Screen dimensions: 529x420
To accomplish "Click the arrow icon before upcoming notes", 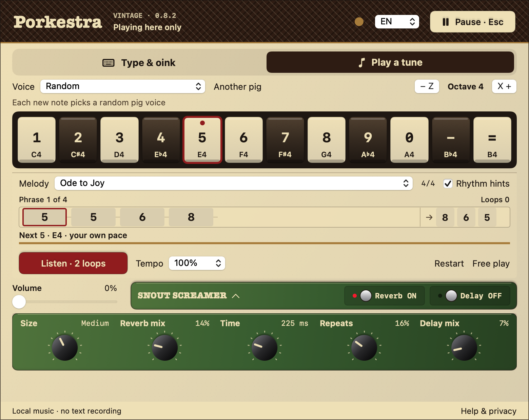I will 429,217.
